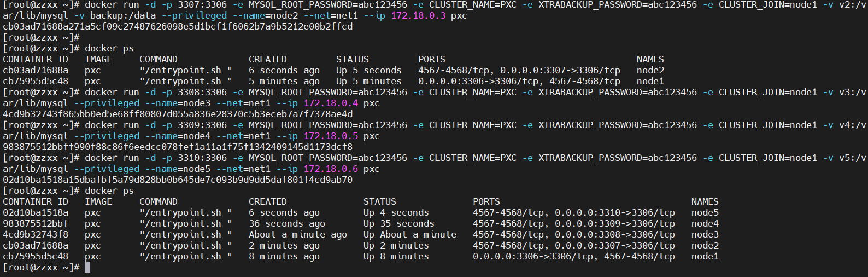Click node5 in the NAMES column
The image size is (868, 277).
[x=705, y=212]
